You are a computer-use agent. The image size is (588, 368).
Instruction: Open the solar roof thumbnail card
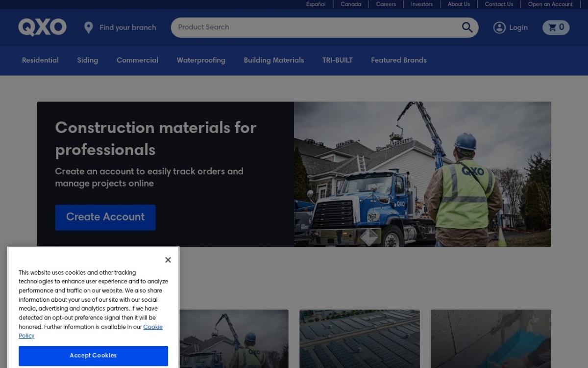click(x=360, y=339)
